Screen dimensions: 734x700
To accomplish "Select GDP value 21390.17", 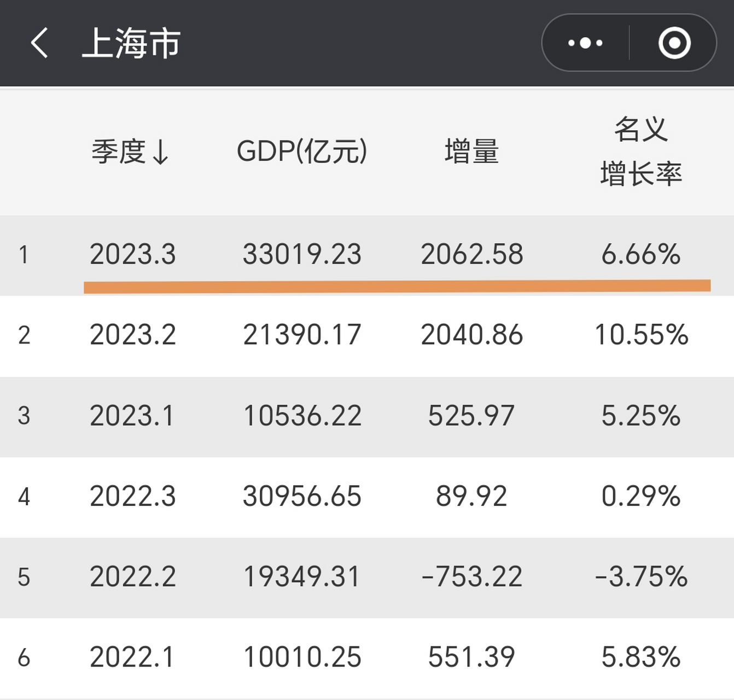I will tap(302, 335).
